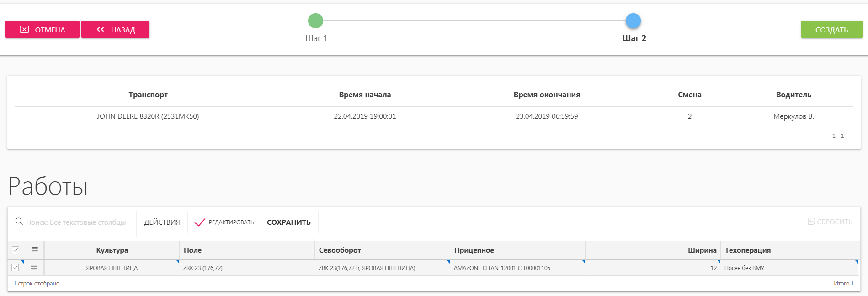The height and width of the screenshot is (296, 868).
Task: Focus the search text columns field
Action: [79, 222]
